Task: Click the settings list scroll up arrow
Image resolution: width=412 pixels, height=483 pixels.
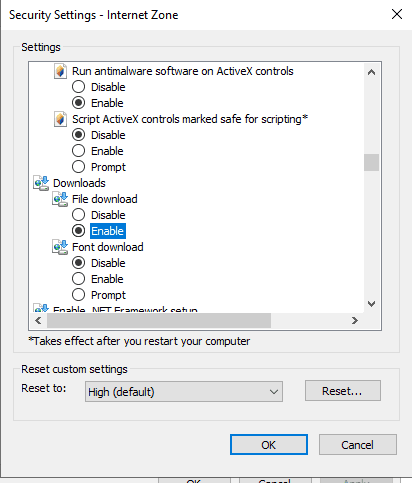Action: 371,72
